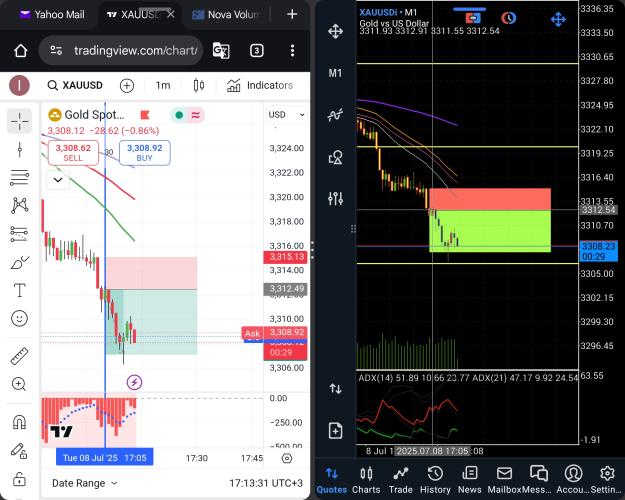Select the crosshair cursor tool
The height and width of the screenshot is (500, 625).
click(20, 121)
